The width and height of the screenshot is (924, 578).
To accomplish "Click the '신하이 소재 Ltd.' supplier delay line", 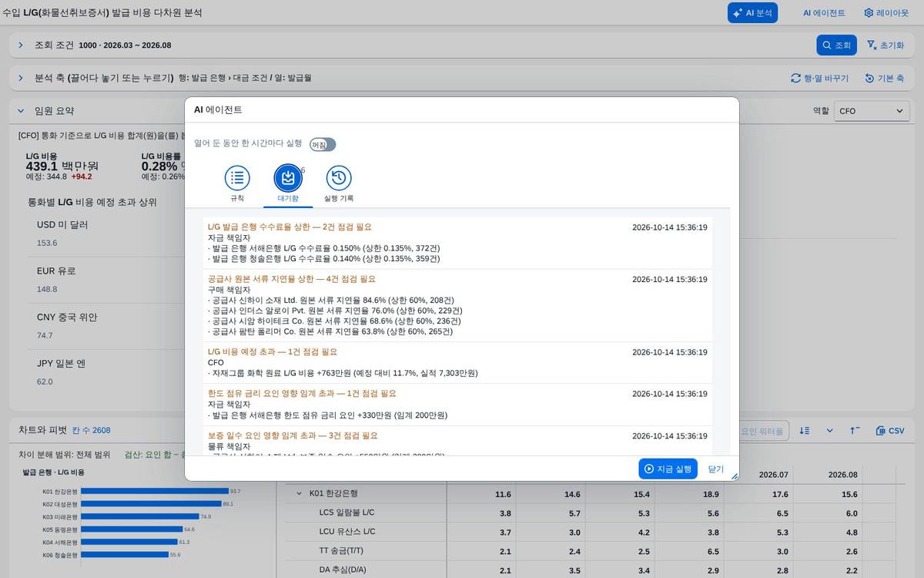I will coord(330,300).
